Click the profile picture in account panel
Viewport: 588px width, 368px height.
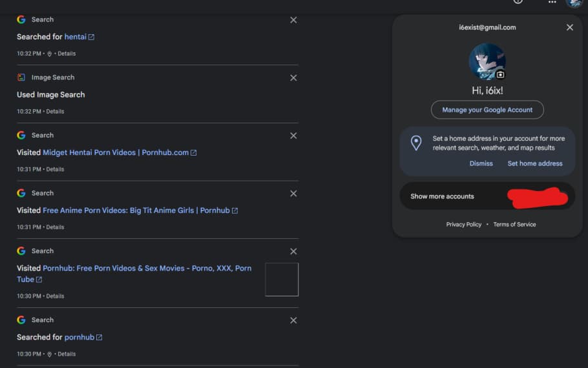487,61
